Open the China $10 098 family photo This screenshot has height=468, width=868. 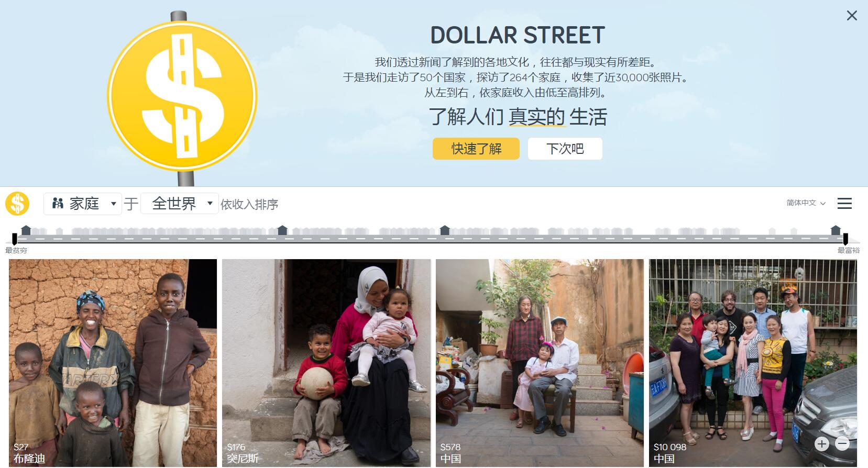[x=753, y=363]
